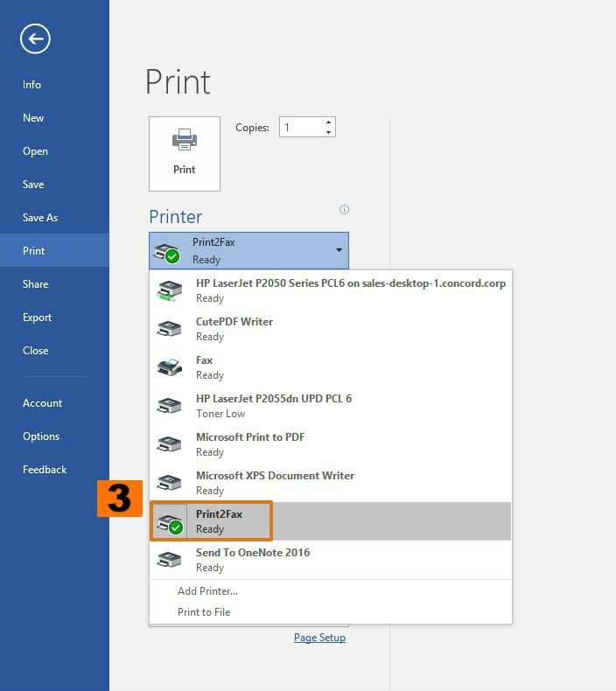The width and height of the screenshot is (616, 691).
Task: Select the Fax machine icon
Action: coord(169,367)
